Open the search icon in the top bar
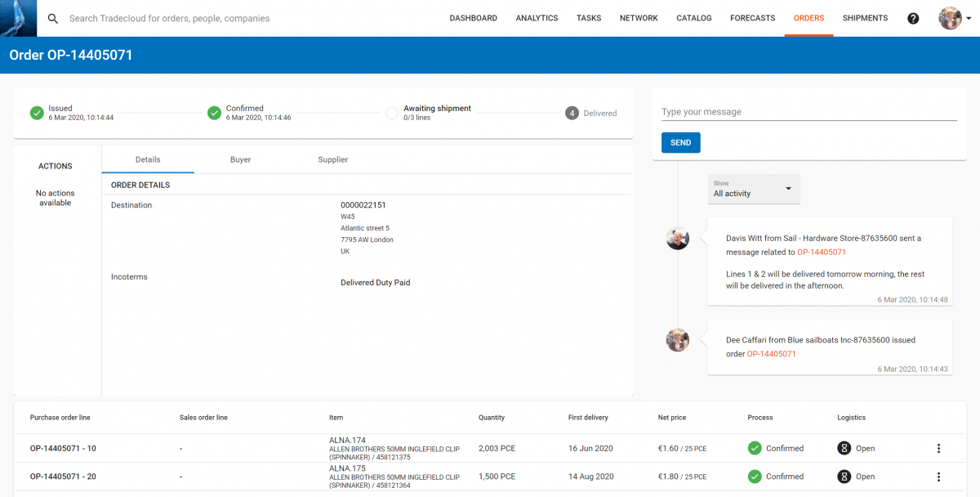 click(x=52, y=18)
